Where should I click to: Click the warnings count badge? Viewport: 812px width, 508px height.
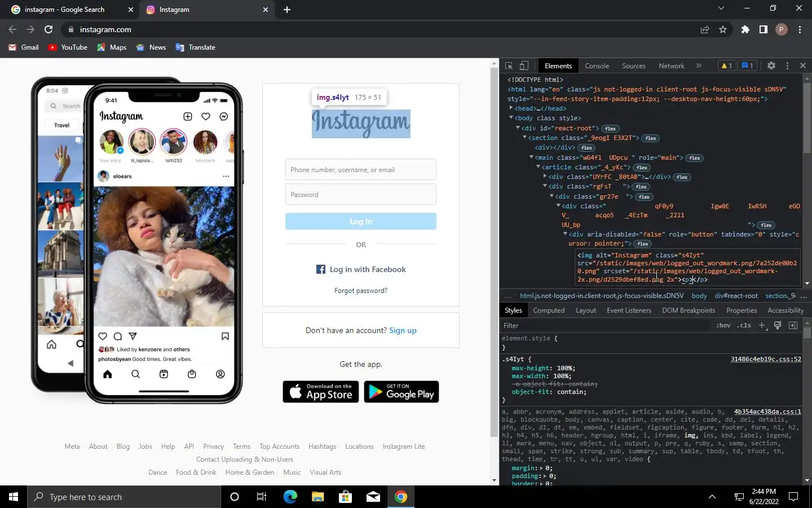click(726, 65)
